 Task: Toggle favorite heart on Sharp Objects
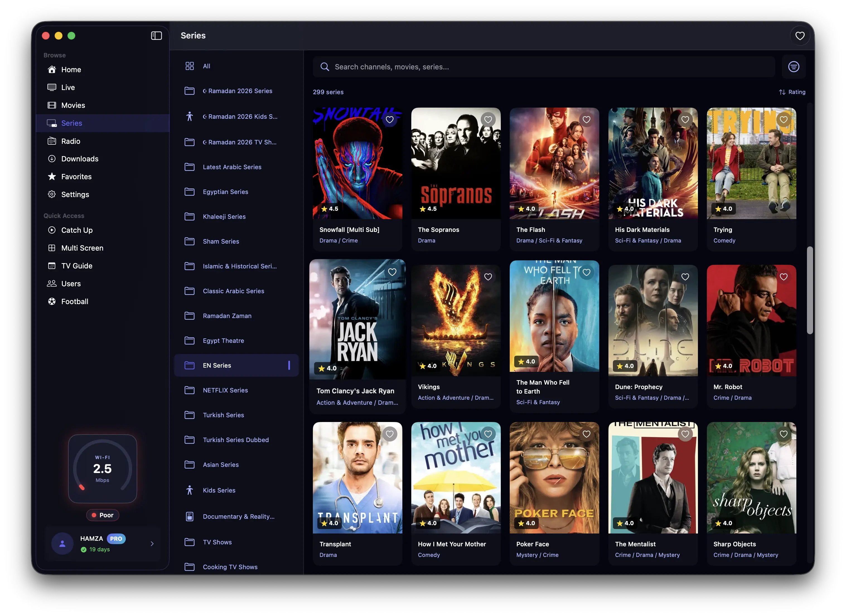[x=784, y=434]
